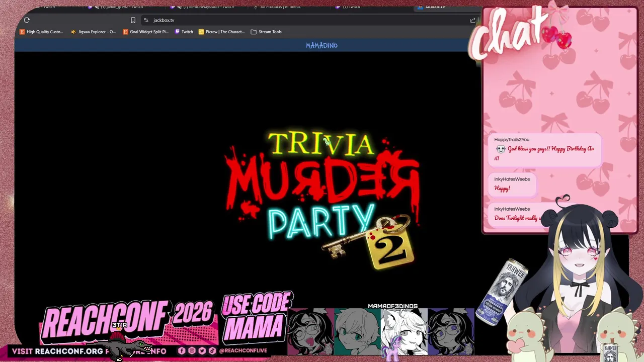Switch to the jamie_grenz Twitch tab
Viewport: 644px width, 362px height.
pos(119,7)
